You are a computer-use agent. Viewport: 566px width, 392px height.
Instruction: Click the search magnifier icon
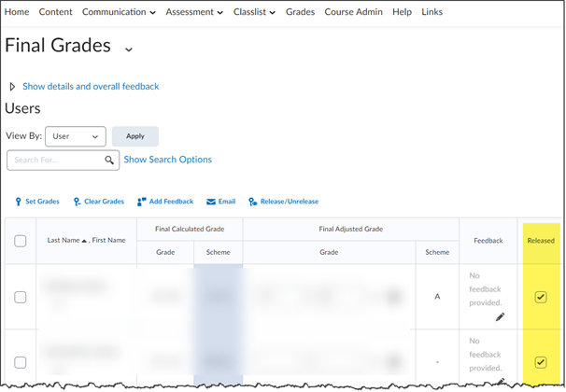pyautogui.click(x=110, y=161)
